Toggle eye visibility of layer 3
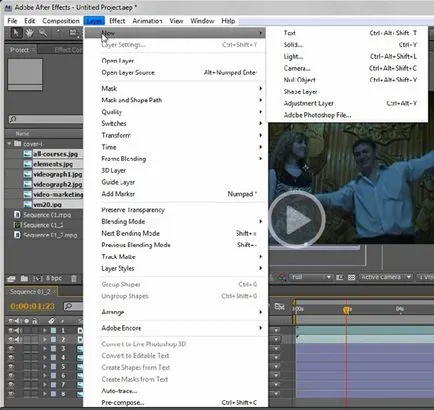Viewport: 434px width, 410px height. click(11, 348)
